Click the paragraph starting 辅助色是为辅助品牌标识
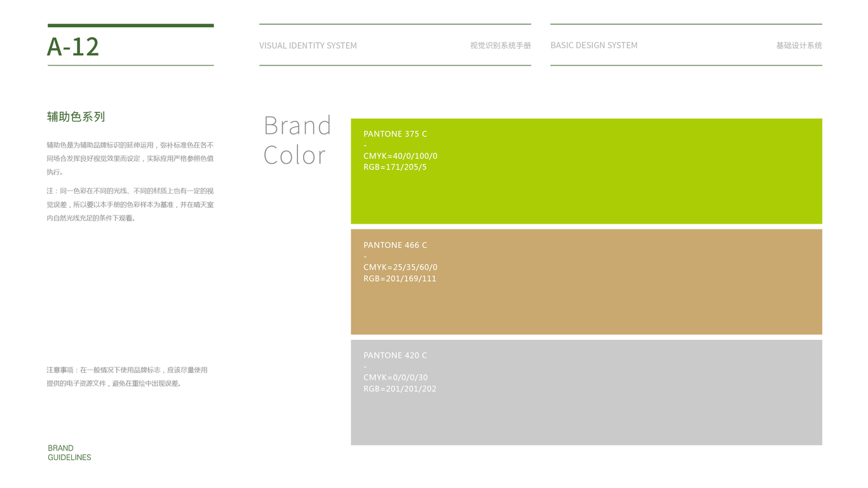Viewport: 868px width, 488px height. 130,158
